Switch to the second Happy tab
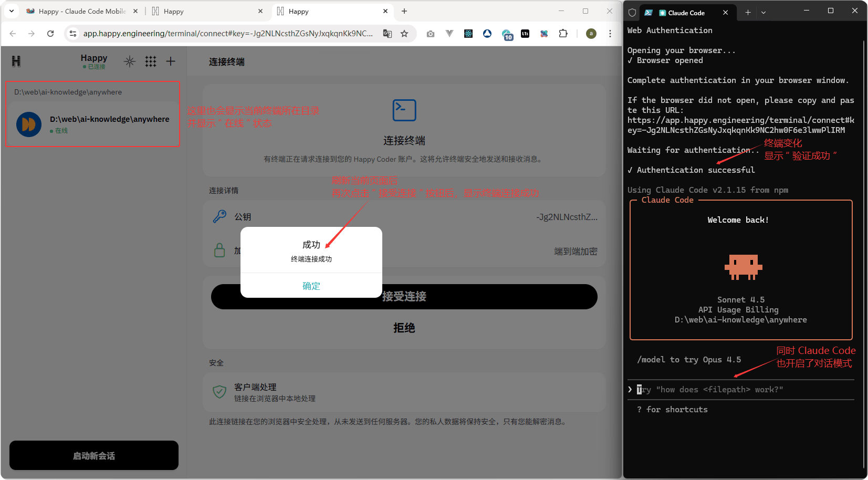This screenshot has width=868, height=480. [x=207, y=11]
